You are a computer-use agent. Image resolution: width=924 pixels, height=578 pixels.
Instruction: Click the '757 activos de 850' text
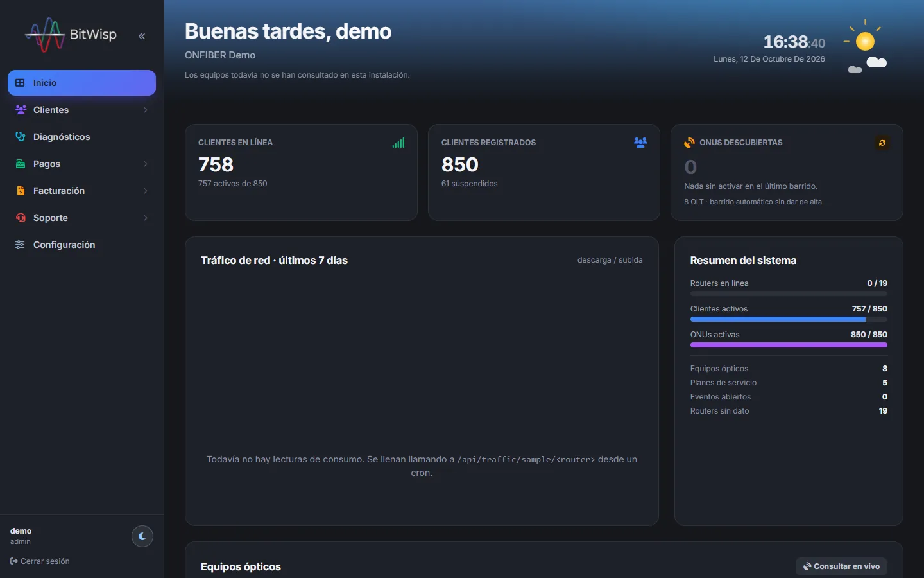point(233,184)
